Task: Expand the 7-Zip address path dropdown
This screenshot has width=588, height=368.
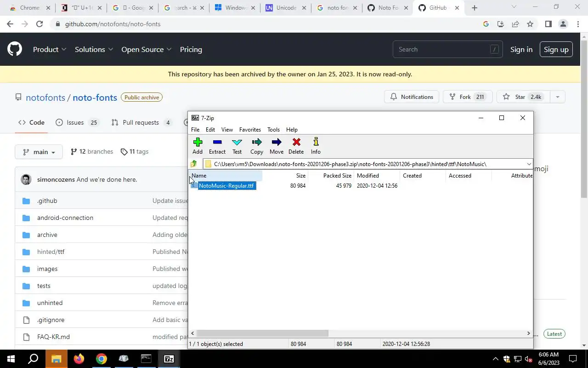Action: [529, 164]
